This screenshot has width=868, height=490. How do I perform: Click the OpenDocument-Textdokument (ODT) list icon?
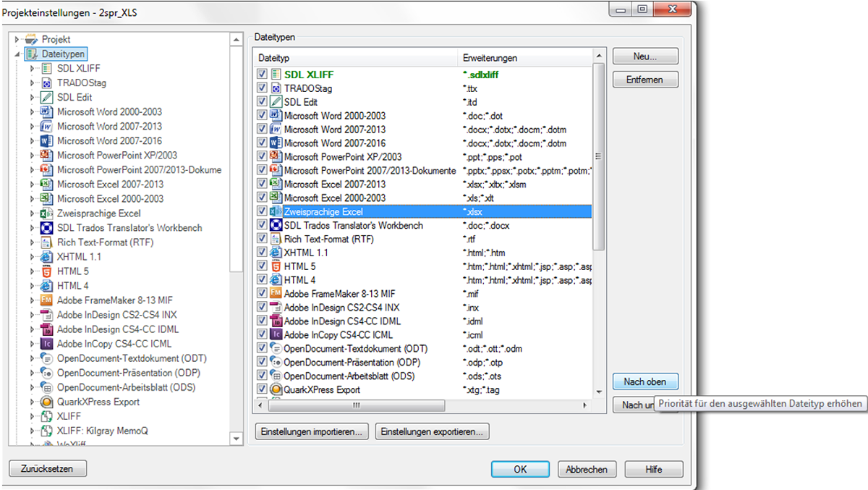click(276, 348)
